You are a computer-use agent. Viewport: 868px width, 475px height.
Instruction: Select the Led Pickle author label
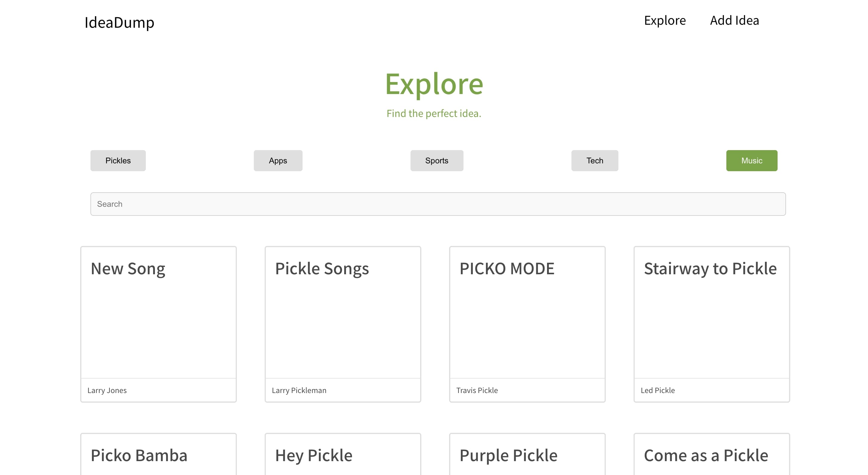(657, 390)
